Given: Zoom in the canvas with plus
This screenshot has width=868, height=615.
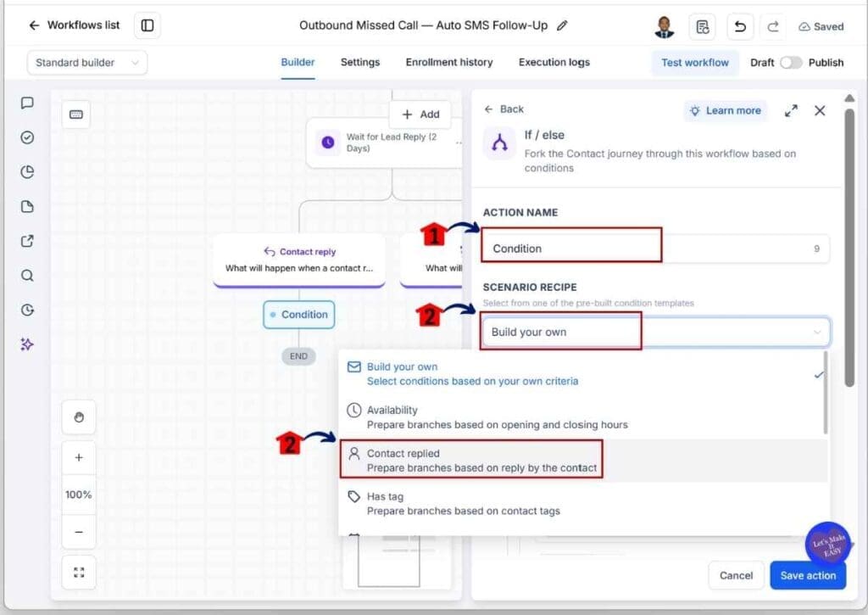Looking at the screenshot, I should pos(79,458).
